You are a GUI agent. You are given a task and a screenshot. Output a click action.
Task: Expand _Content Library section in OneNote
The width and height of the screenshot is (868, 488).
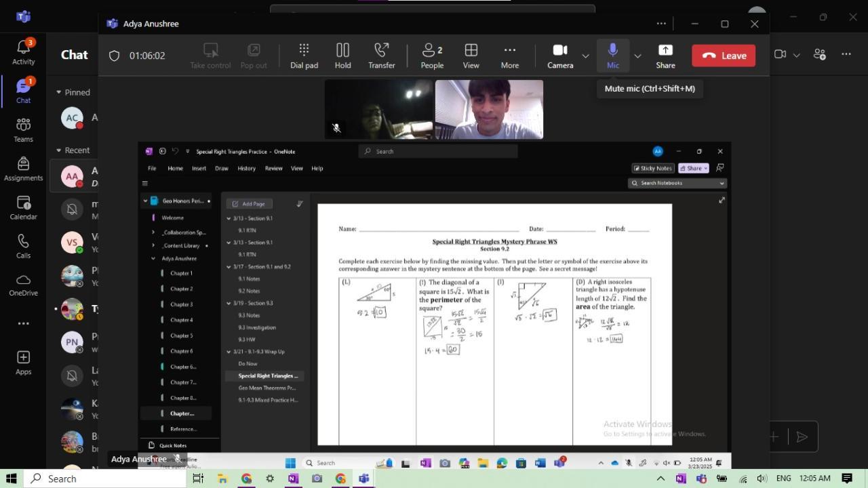tap(153, 245)
